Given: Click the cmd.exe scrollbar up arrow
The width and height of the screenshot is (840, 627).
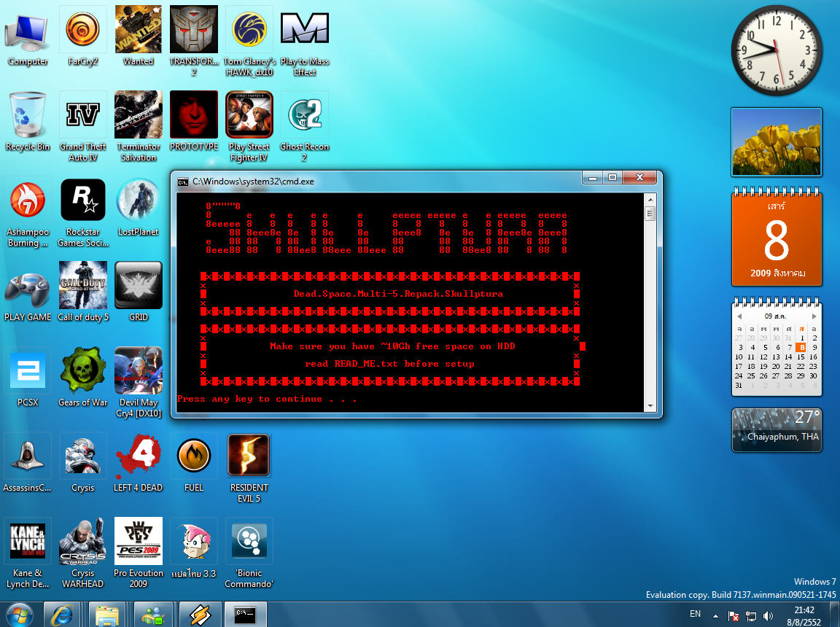Looking at the screenshot, I should (650, 199).
